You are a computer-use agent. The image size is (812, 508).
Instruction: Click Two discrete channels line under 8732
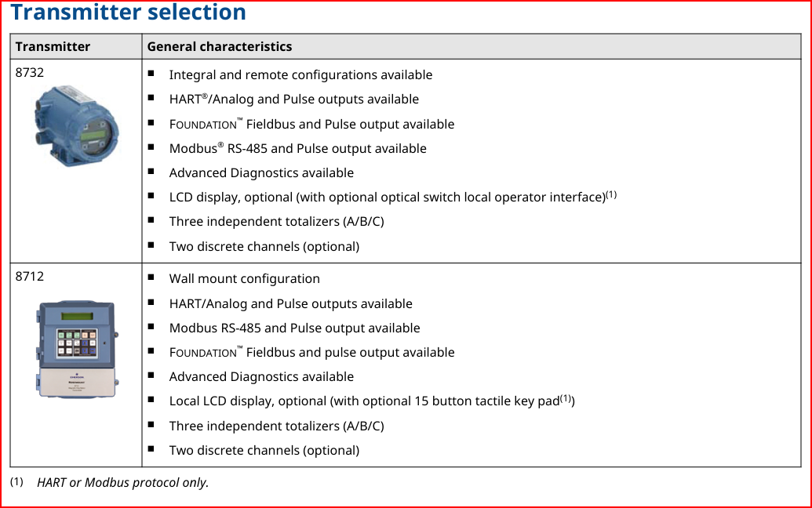coord(264,246)
